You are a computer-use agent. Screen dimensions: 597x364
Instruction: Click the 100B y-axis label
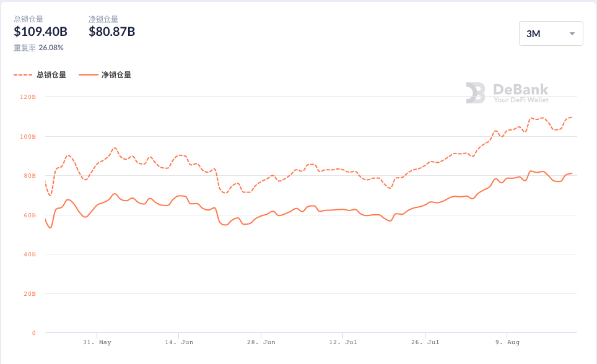28,137
